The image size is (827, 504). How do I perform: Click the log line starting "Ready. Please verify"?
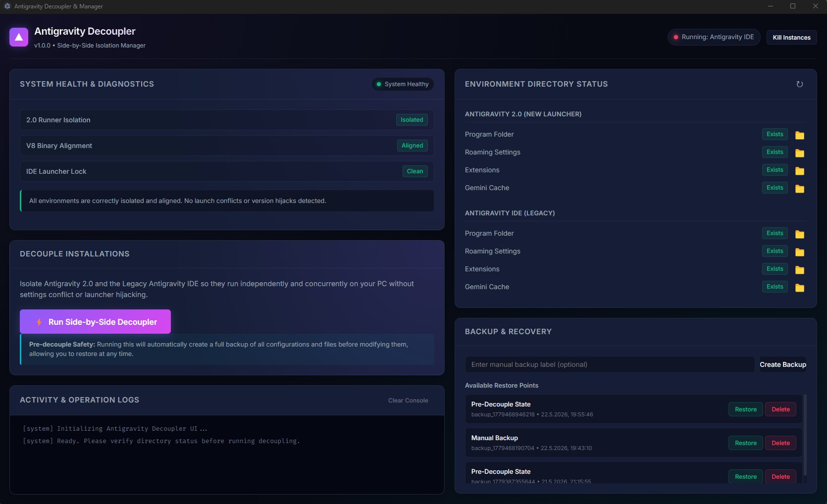[x=161, y=441]
